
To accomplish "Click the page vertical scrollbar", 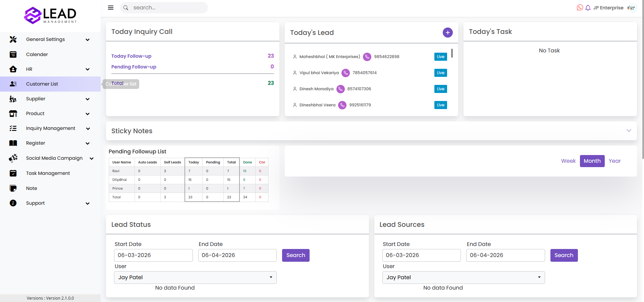I will (x=643, y=80).
